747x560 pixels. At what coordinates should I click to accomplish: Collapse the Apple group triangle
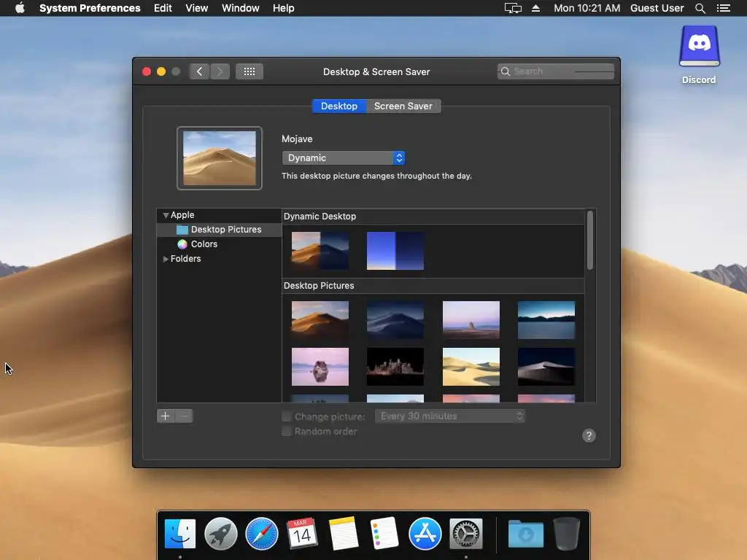tap(166, 215)
